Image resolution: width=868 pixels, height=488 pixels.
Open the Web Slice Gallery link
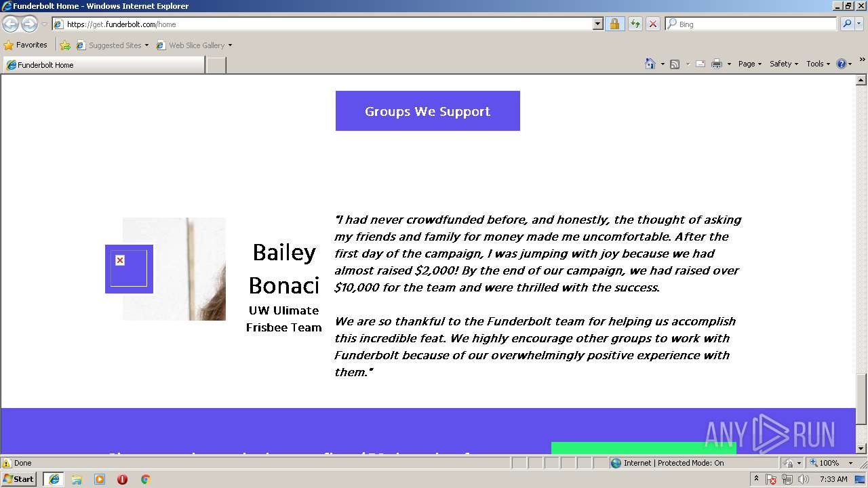[x=195, y=45]
